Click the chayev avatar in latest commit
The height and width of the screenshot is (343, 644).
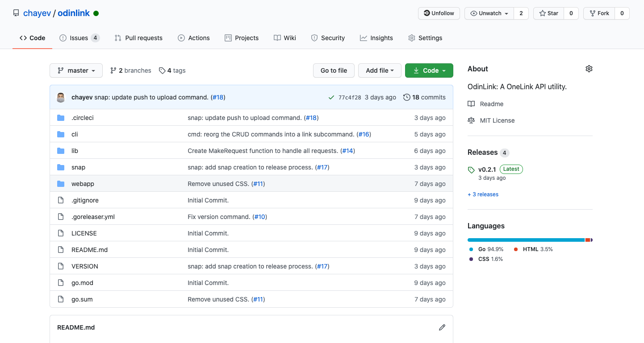[x=61, y=97]
